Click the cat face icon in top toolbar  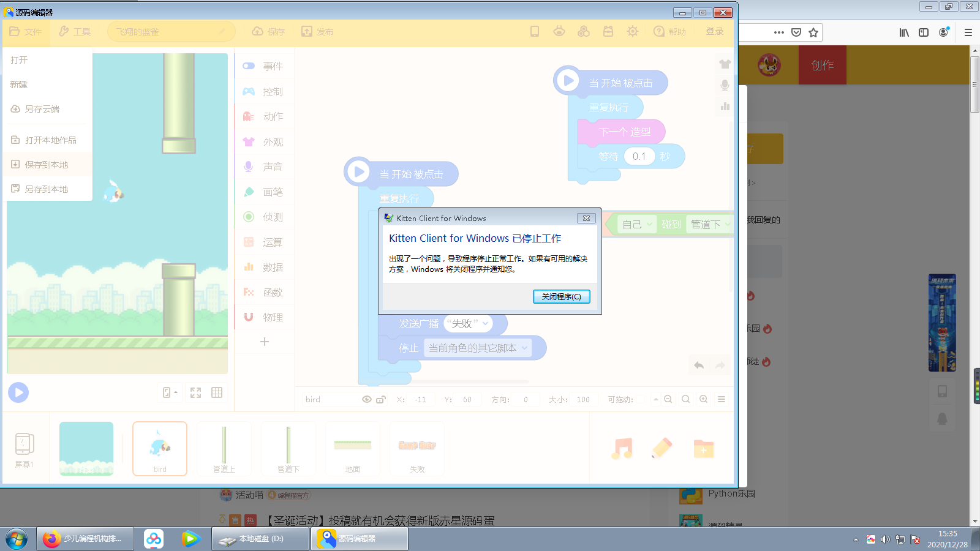tap(559, 31)
